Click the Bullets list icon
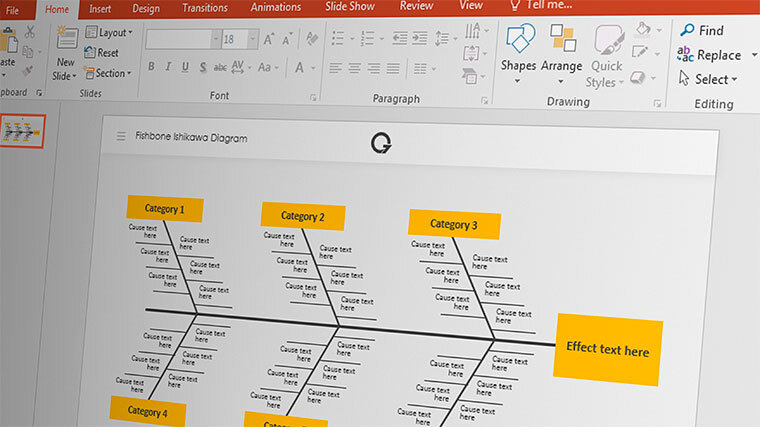The image size is (760, 427). point(338,38)
